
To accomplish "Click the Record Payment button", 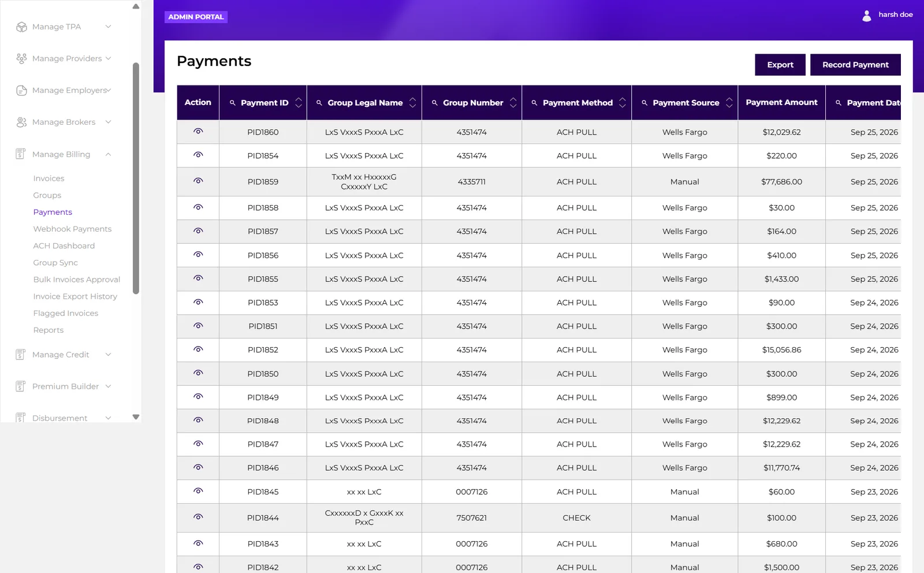I will (855, 65).
